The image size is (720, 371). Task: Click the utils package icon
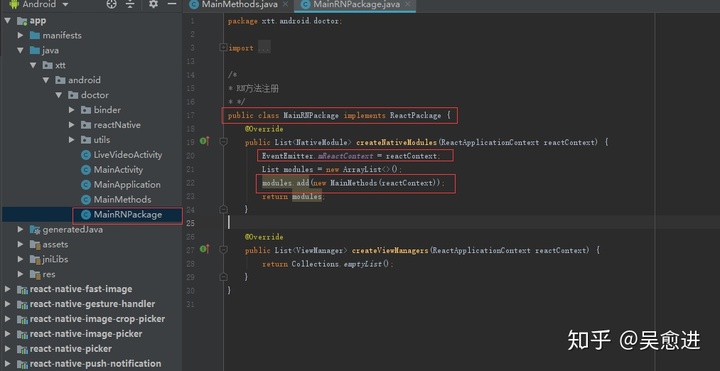(86, 140)
